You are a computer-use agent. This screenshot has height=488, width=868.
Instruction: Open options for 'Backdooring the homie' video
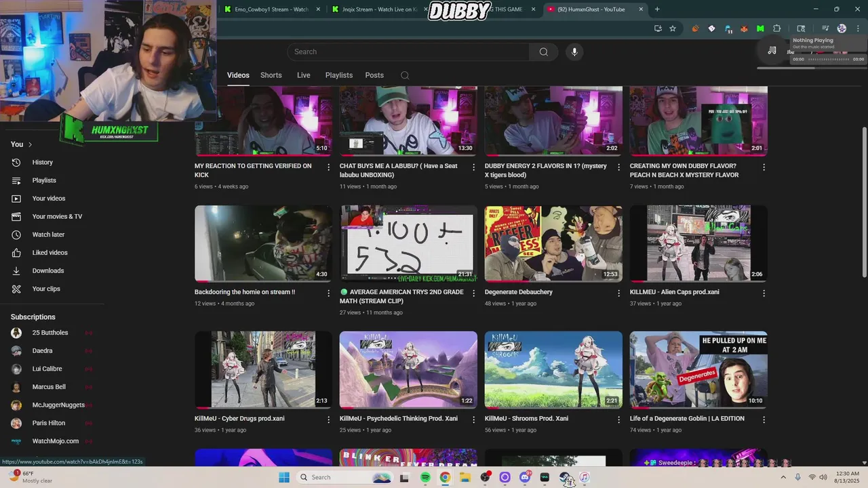click(329, 293)
